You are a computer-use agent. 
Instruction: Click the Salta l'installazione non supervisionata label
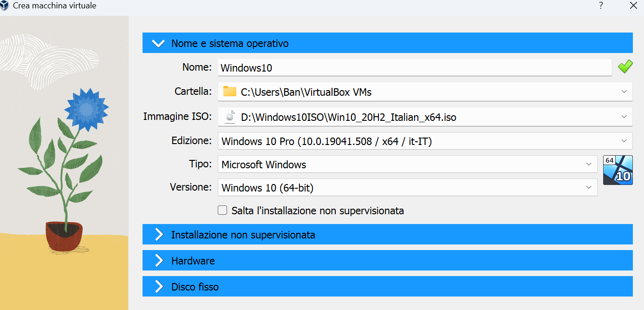pos(318,211)
